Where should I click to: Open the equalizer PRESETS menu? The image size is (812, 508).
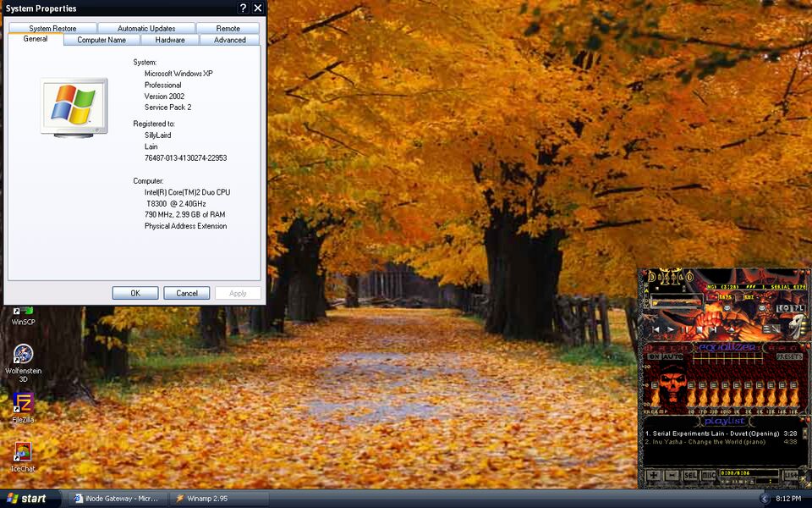pyautogui.click(x=789, y=356)
